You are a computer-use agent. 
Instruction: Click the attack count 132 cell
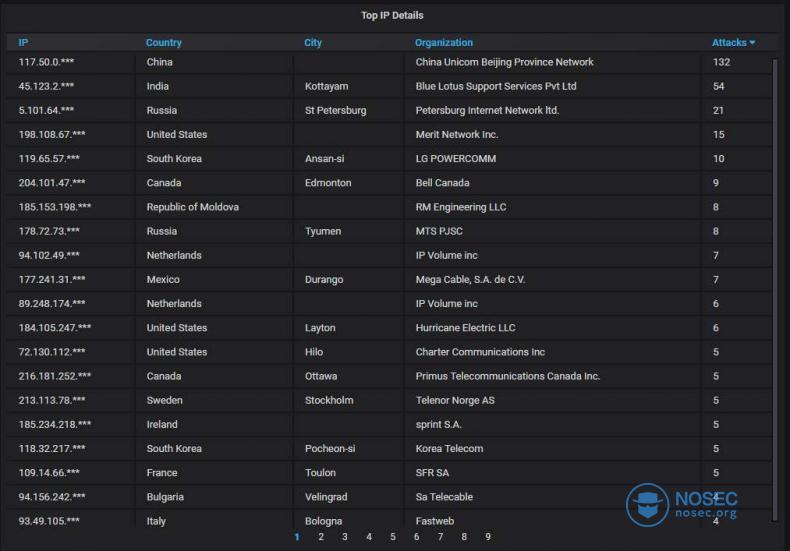721,62
